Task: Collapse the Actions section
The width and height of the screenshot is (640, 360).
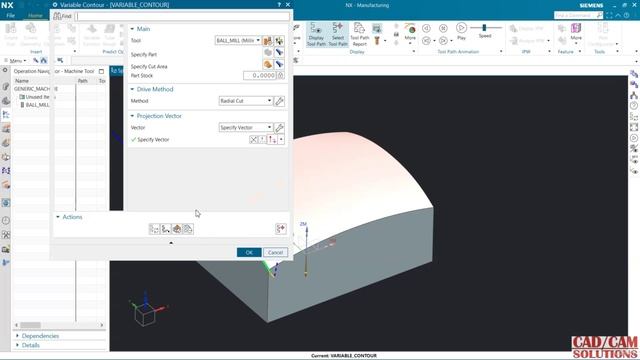Action: point(58,217)
